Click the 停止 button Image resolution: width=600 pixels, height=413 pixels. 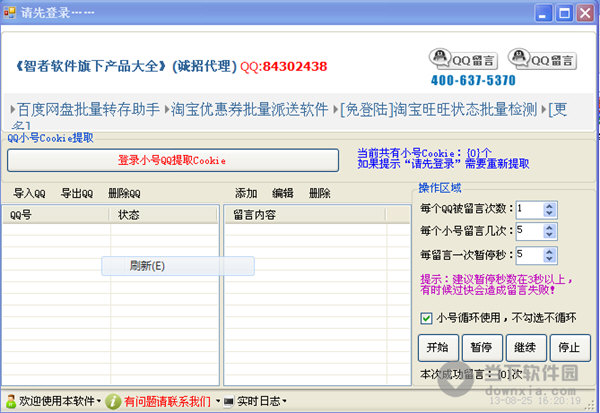[x=570, y=348]
